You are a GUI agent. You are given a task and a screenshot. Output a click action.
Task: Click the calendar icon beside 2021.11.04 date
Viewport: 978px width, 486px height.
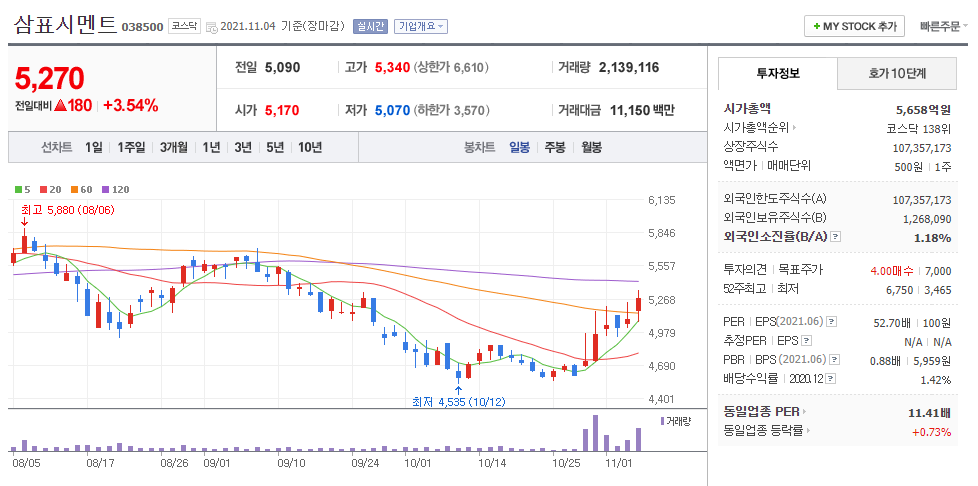[211, 27]
